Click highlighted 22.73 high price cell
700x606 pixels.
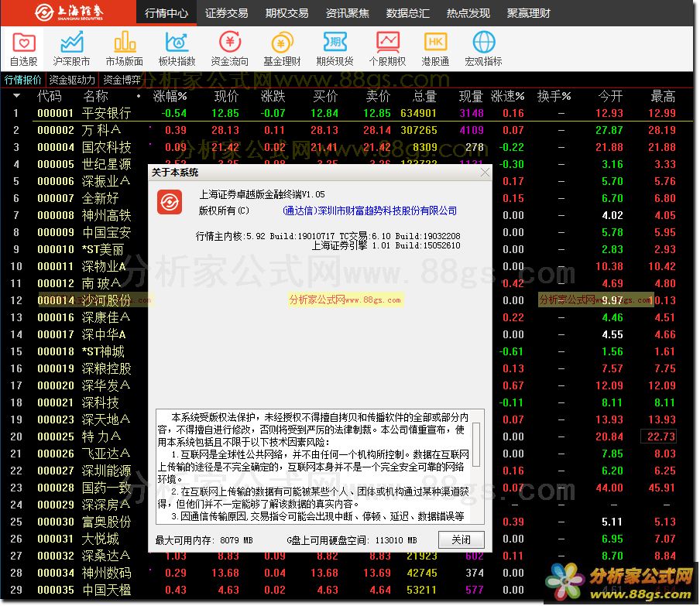tap(659, 436)
